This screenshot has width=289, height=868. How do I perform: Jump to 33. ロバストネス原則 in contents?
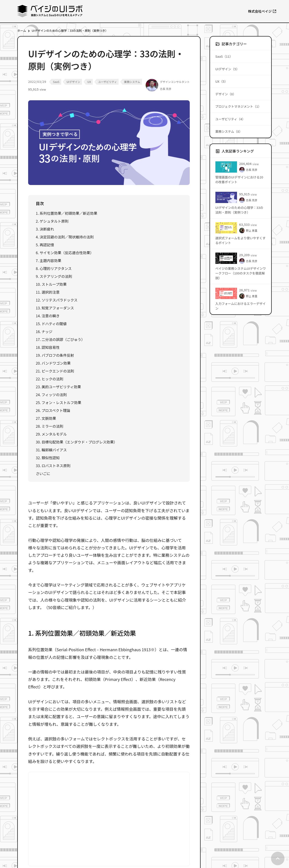pyautogui.click(x=53, y=466)
